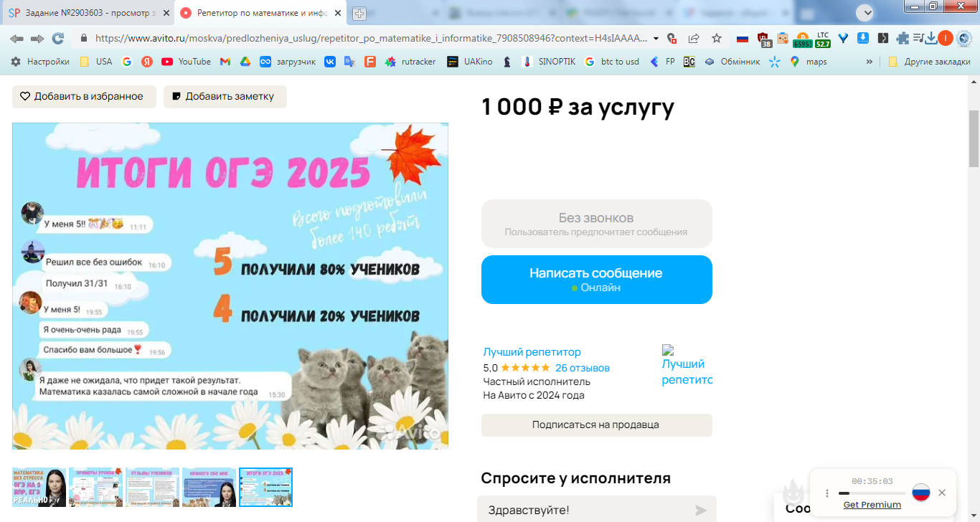This screenshot has width=980, height=522.
Task: Open the rutracker bookmark
Action: click(410, 62)
